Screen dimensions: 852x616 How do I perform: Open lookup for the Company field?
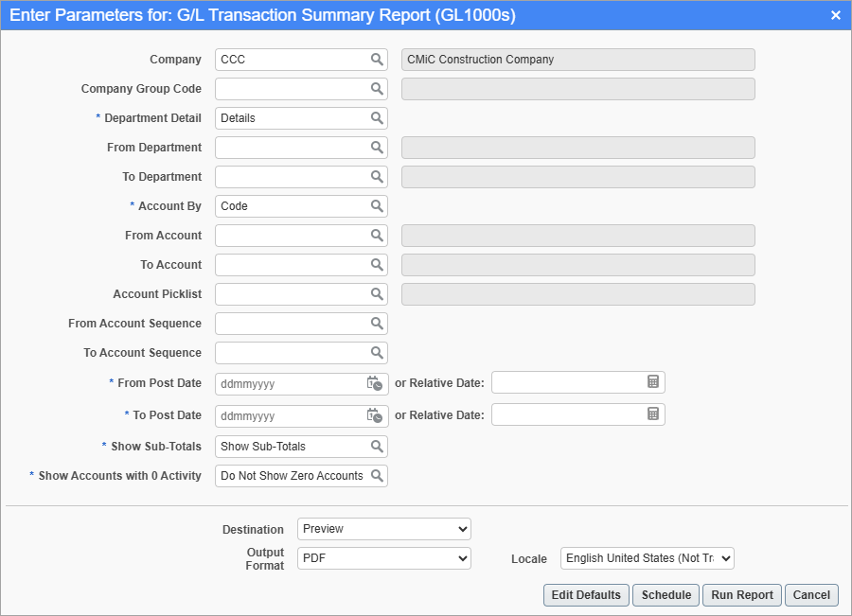click(x=377, y=60)
